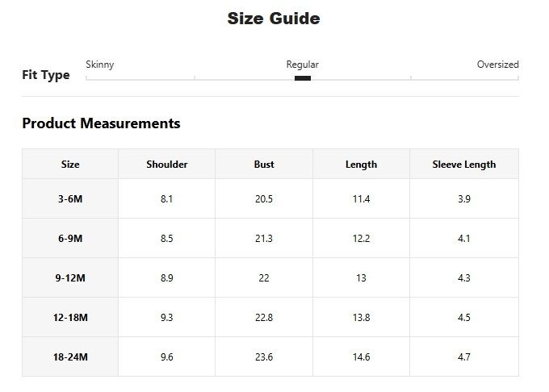
Task: Click the Bust column header
Action: (264, 165)
